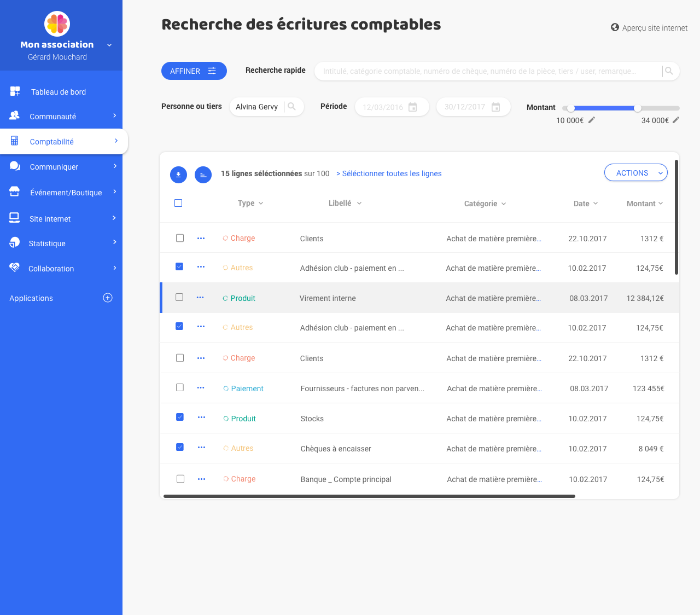Image resolution: width=700 pixels, height=615 pixels.
Task: Click the blue download export icon
Action: [178, 175]
